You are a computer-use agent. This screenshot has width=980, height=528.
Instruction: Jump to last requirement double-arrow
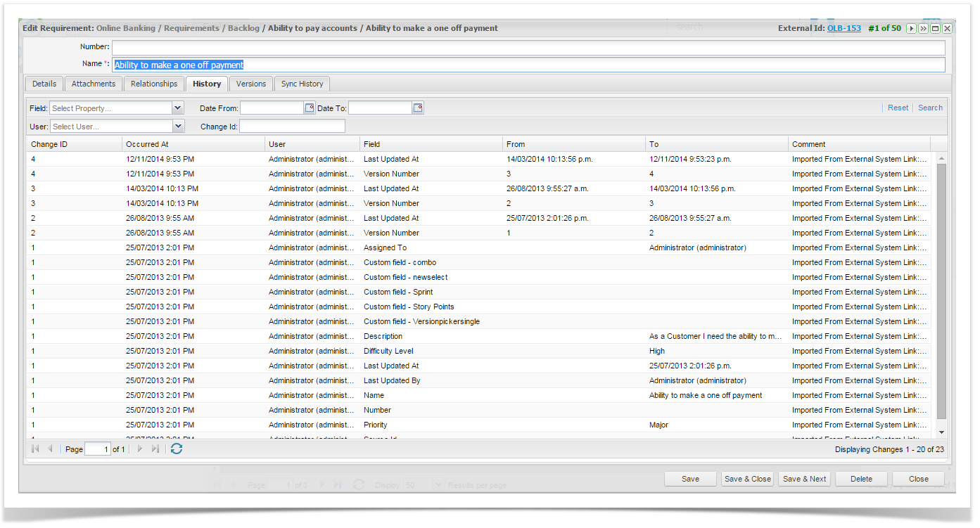point(923,29)
